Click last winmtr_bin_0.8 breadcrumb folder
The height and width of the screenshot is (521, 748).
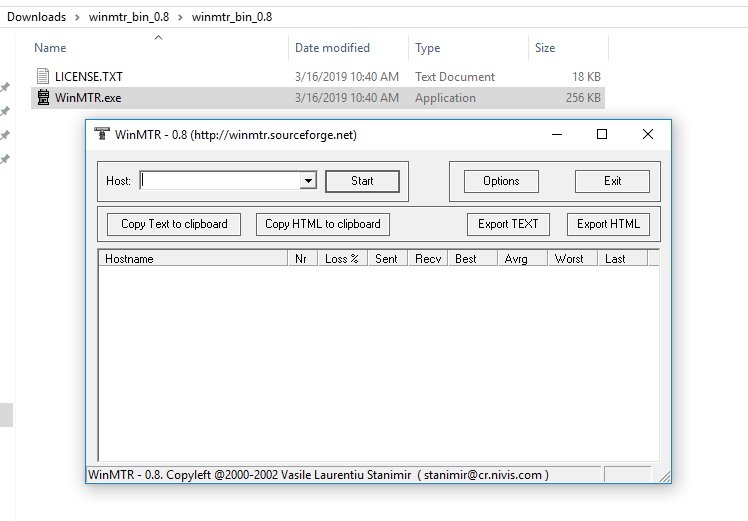(232, 17)
